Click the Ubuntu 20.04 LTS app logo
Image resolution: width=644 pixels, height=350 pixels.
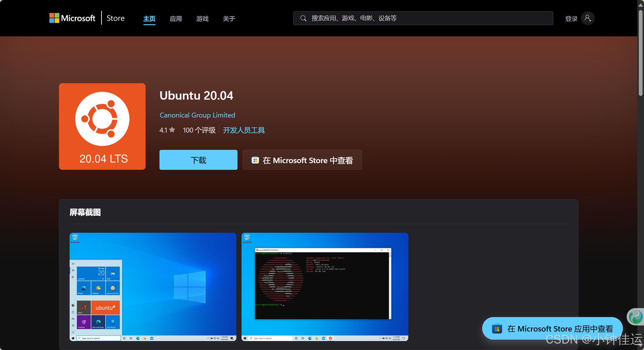(102, 126)
